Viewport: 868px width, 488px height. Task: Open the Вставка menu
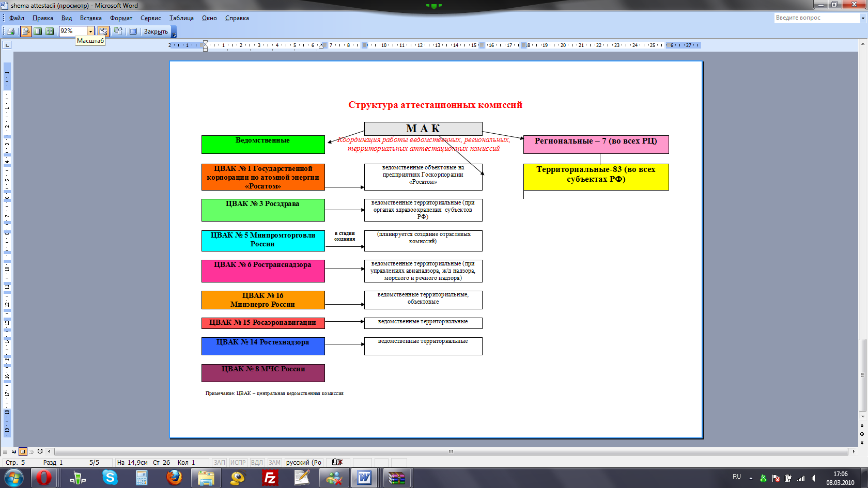[x=91, y=18]
